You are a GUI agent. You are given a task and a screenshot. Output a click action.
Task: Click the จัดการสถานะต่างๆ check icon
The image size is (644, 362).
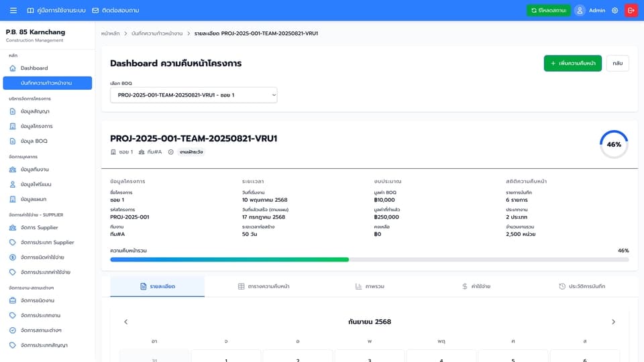(x=13, y=330)
